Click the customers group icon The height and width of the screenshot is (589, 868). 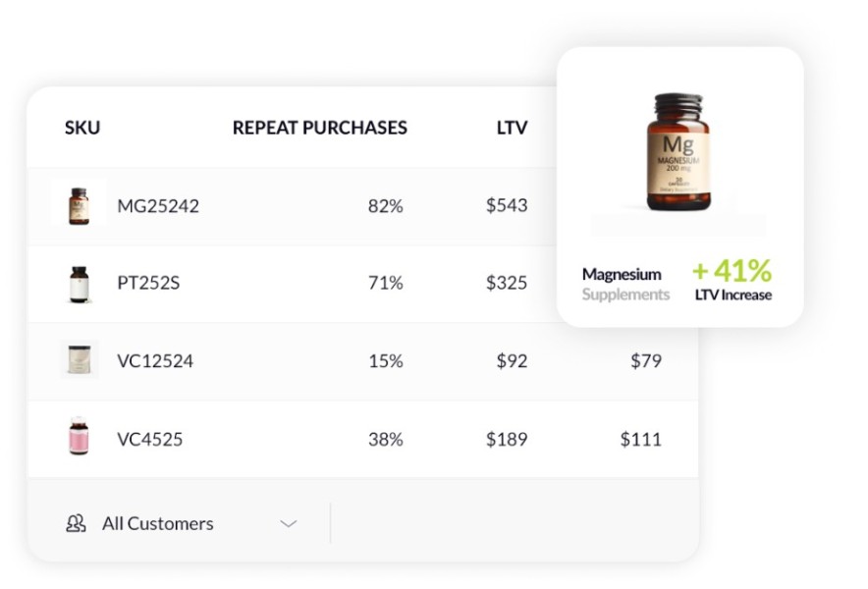pyautogui.click(x=76, y=523)
